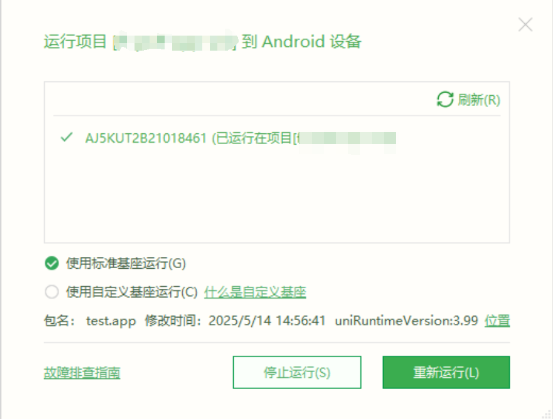
Task: Close the Android run dialog
Action: tap(525, 25)
